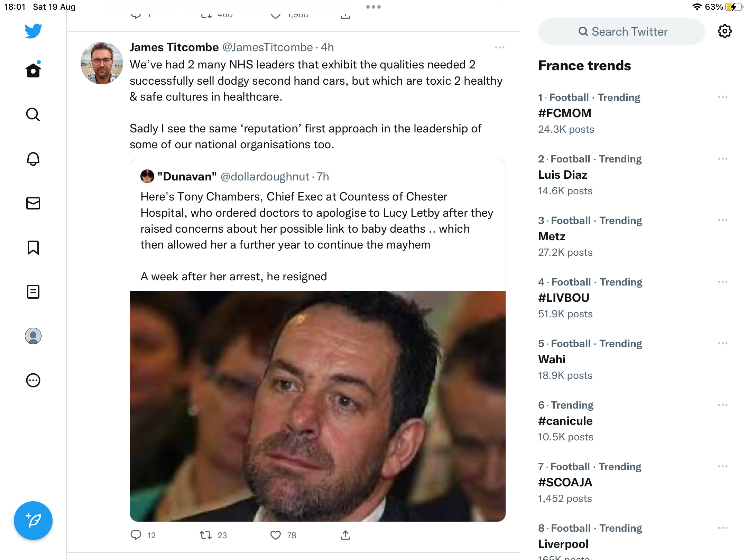Viewport: 747px width, 560px height.
Task: Click the Search Twitter field
Action: pyautogui.click(x=621, y=31)
